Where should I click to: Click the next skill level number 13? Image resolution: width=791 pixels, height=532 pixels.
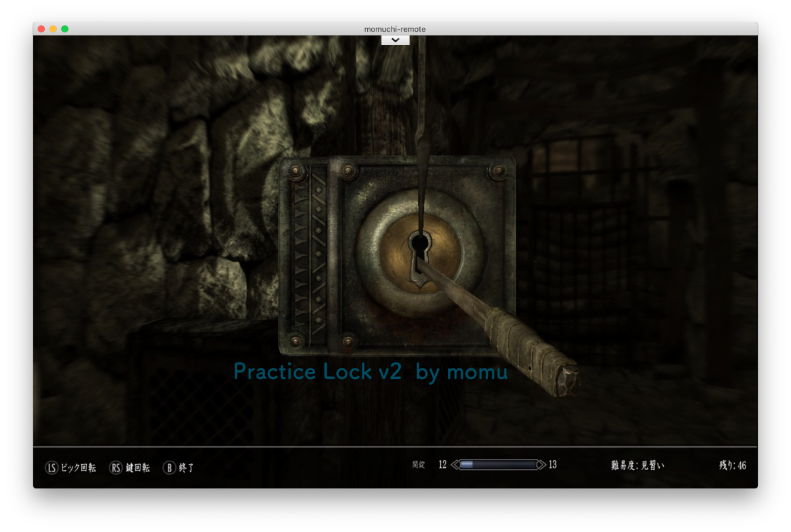[x=552, y=465]
